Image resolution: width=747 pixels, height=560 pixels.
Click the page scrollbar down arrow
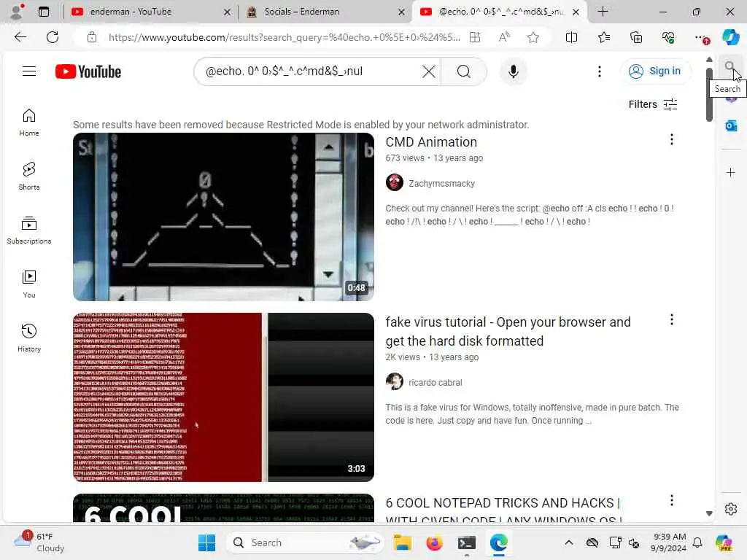tap(709, 513)
